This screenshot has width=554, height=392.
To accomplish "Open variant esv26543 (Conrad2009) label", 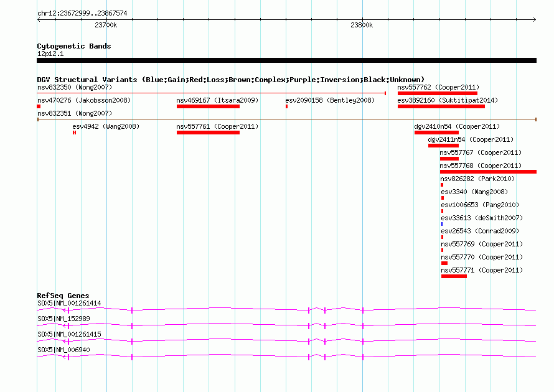I will click(x=480, y=231).
